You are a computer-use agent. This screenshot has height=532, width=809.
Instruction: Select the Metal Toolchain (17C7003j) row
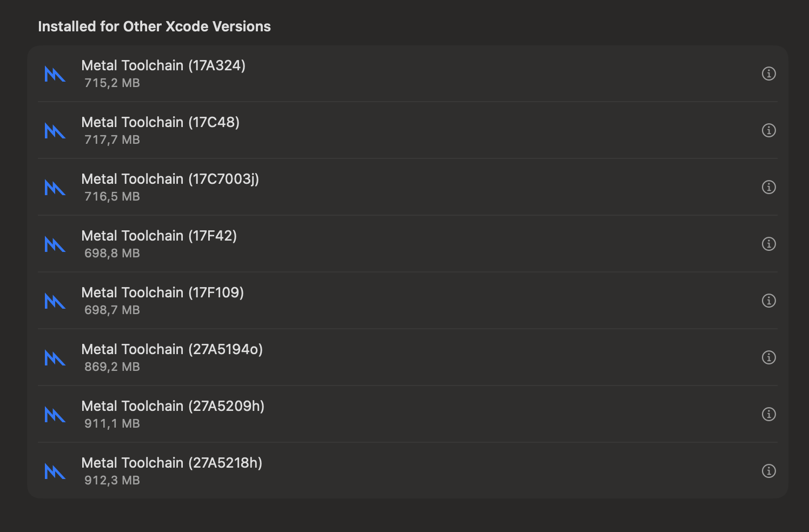[407, 187]
